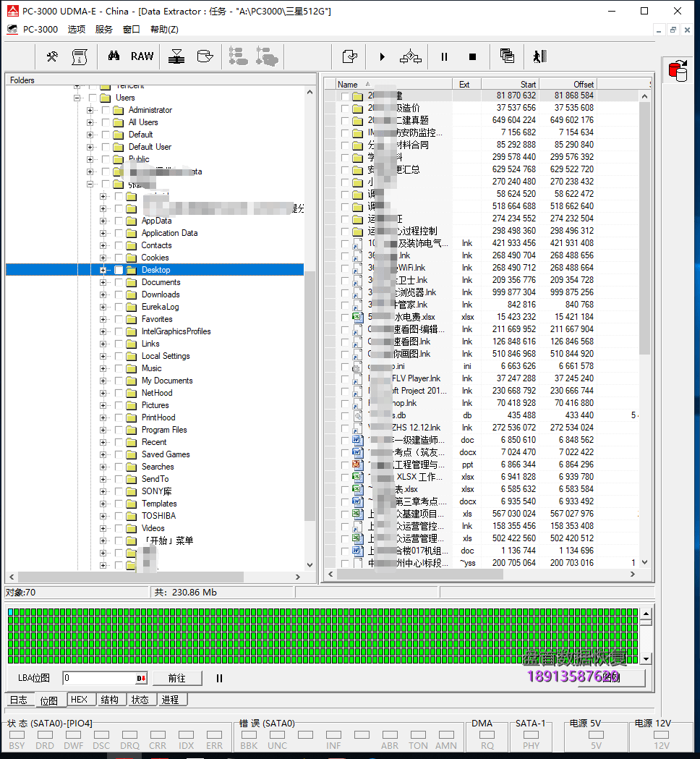Click the LBA位图 input field

click(100, 678)
